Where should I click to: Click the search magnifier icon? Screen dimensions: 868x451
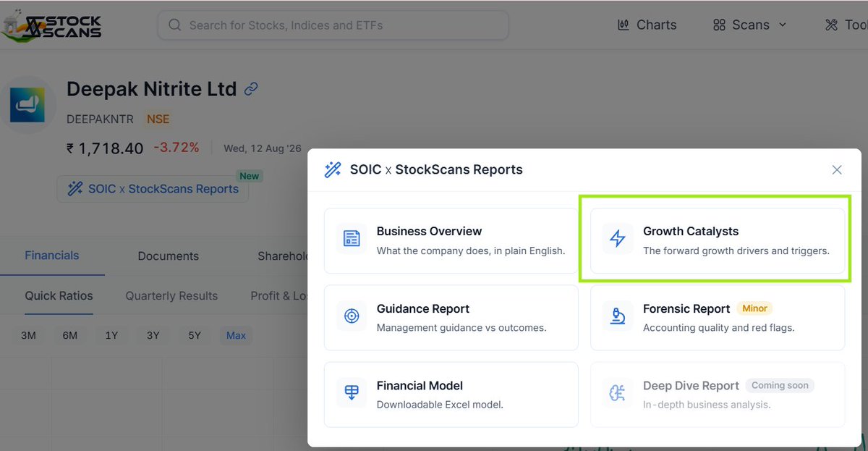tap(174, 25)
